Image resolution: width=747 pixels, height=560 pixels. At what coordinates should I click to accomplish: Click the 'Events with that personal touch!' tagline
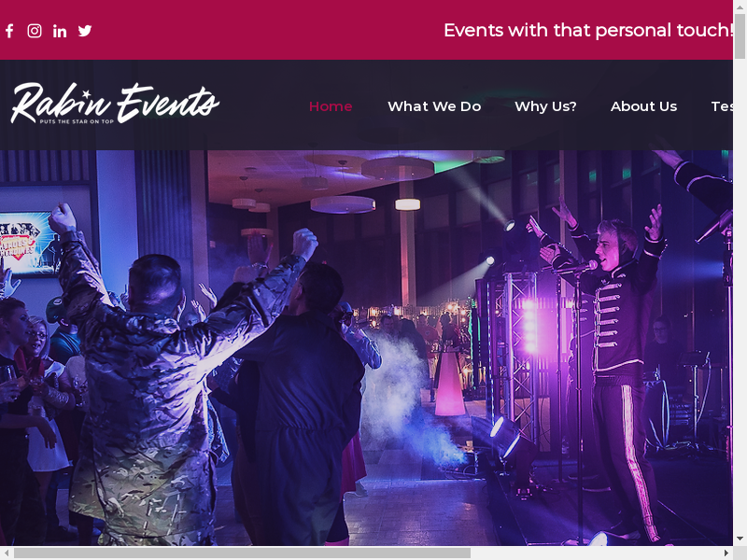588,30
